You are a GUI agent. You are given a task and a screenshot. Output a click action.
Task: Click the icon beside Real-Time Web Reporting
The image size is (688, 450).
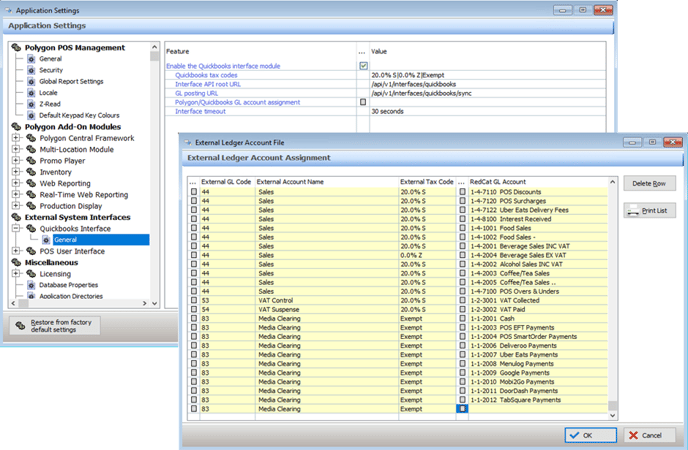coord(31,195)
